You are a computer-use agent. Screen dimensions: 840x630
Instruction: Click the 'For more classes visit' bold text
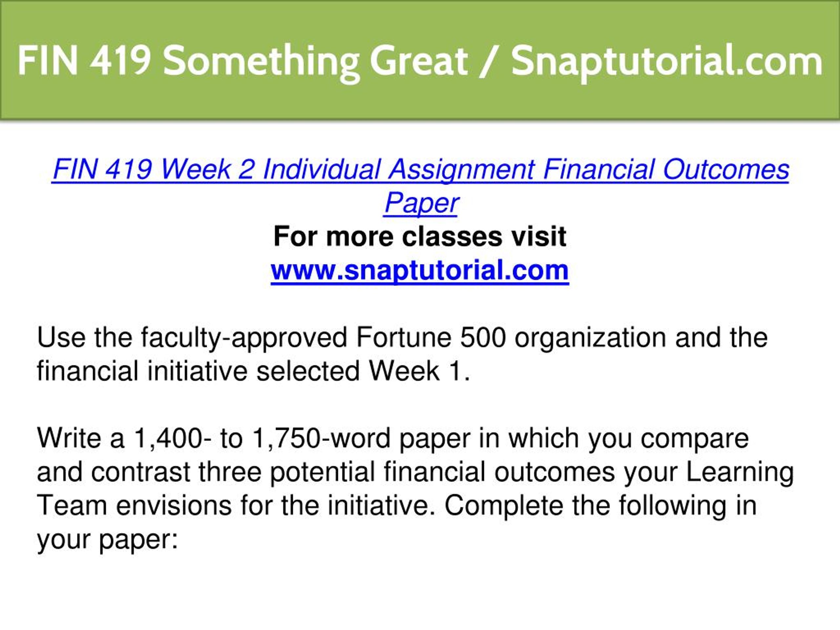pyautogui.click(x=420, y=237)
